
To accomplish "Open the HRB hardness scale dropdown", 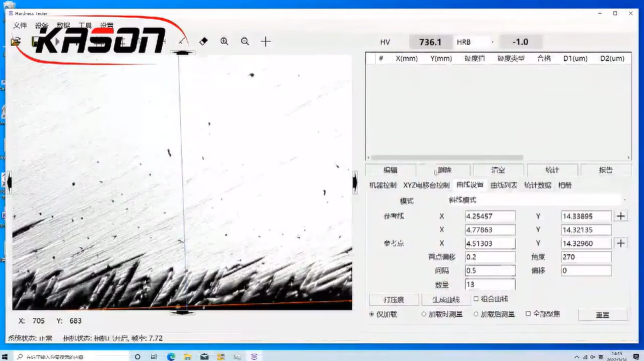I will point(475,42).
